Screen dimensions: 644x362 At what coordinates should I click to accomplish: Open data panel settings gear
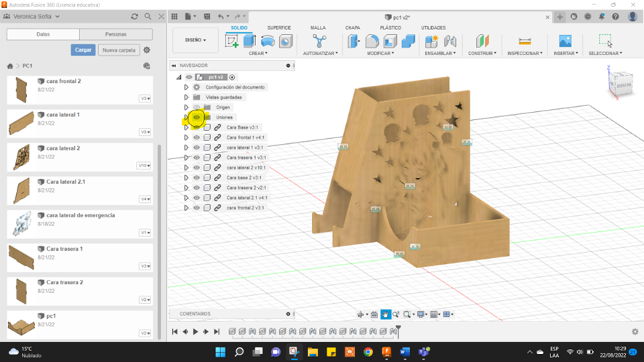147,50
